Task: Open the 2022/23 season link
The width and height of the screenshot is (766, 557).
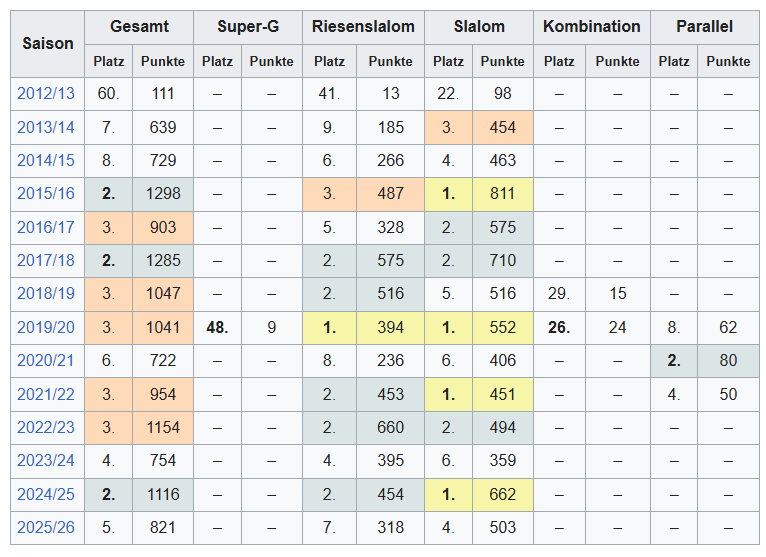Action: click(x=45, y=427)
